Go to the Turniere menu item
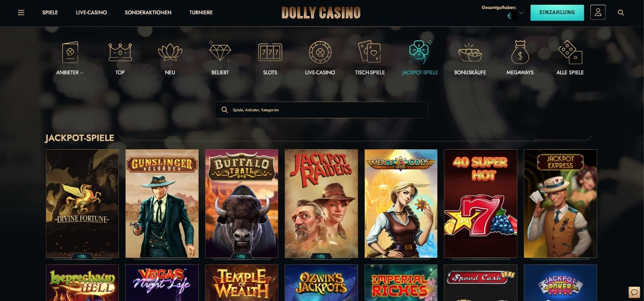This screenshot has width=644, height=301. tap(201, 12)
